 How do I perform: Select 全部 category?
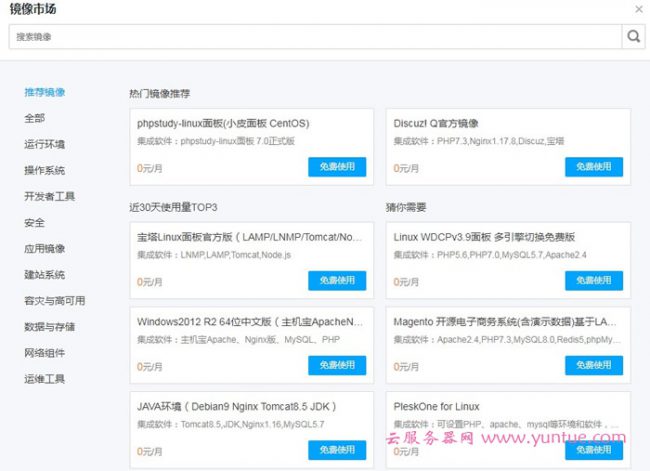[x=34, y=118]
